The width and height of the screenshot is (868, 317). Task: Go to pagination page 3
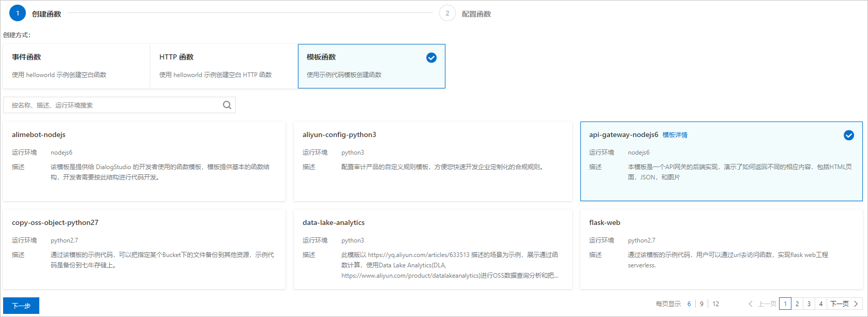[x=809, y=304]
